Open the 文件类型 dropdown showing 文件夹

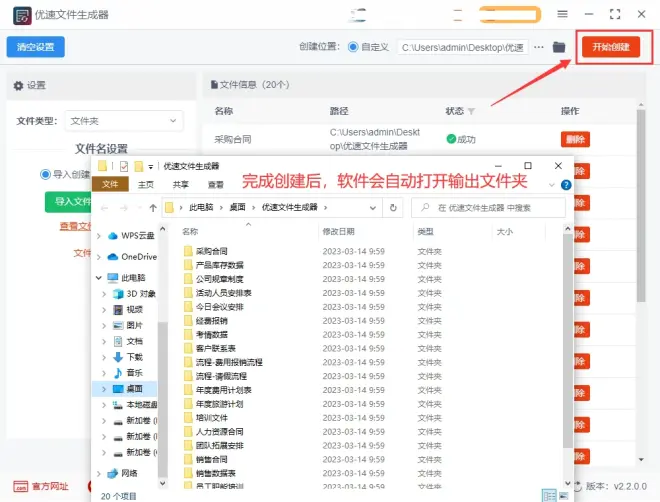tap(124, 121)
